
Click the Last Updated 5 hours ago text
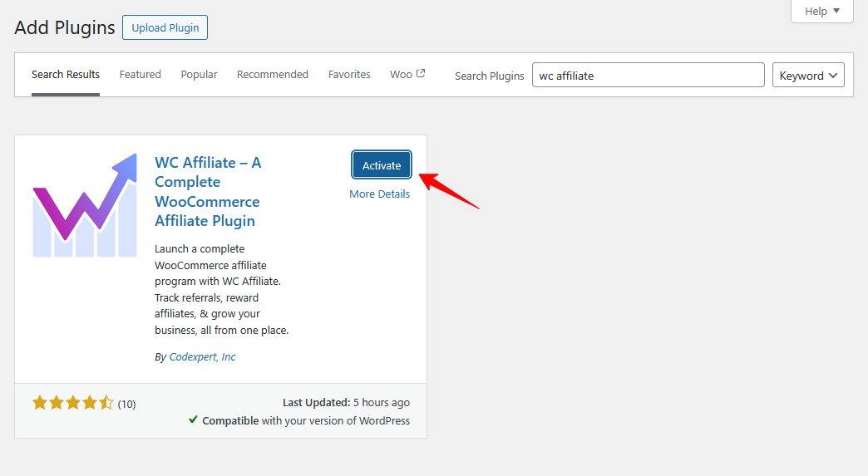pyautogui.click(x=346, y=402)
